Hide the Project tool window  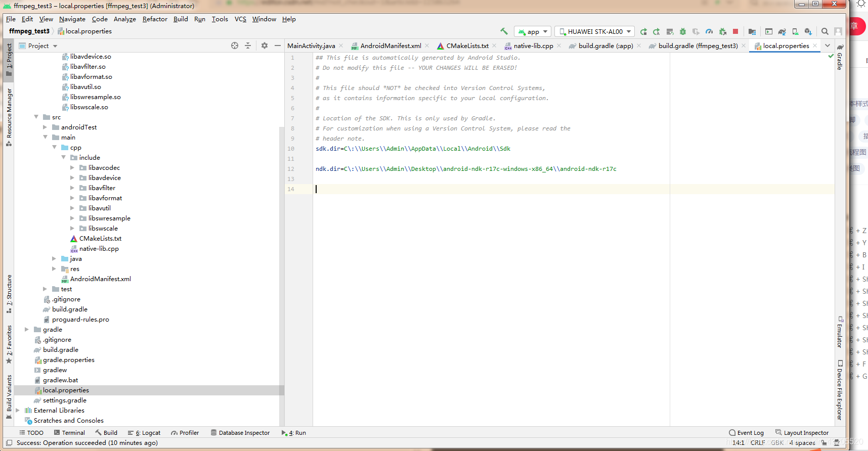point(278,46)
